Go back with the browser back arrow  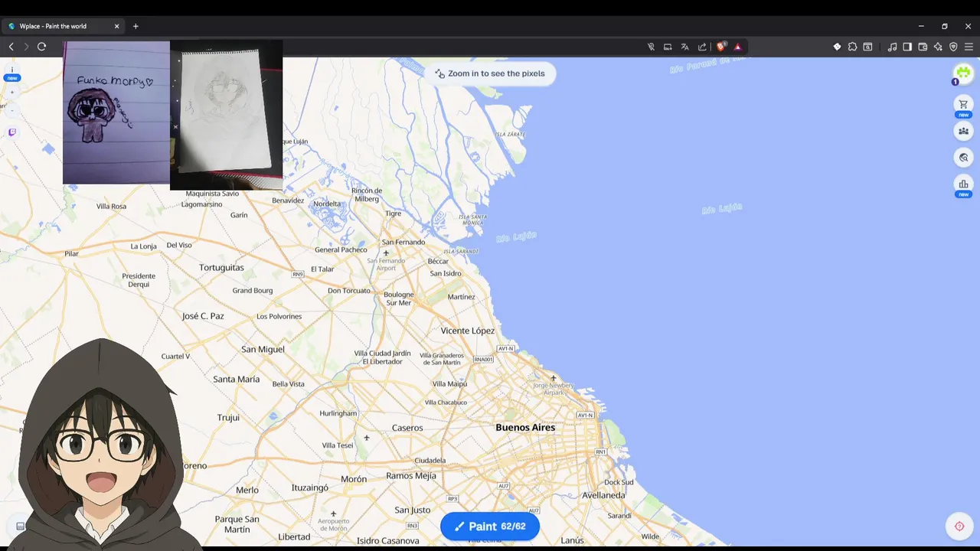(11, 47)
